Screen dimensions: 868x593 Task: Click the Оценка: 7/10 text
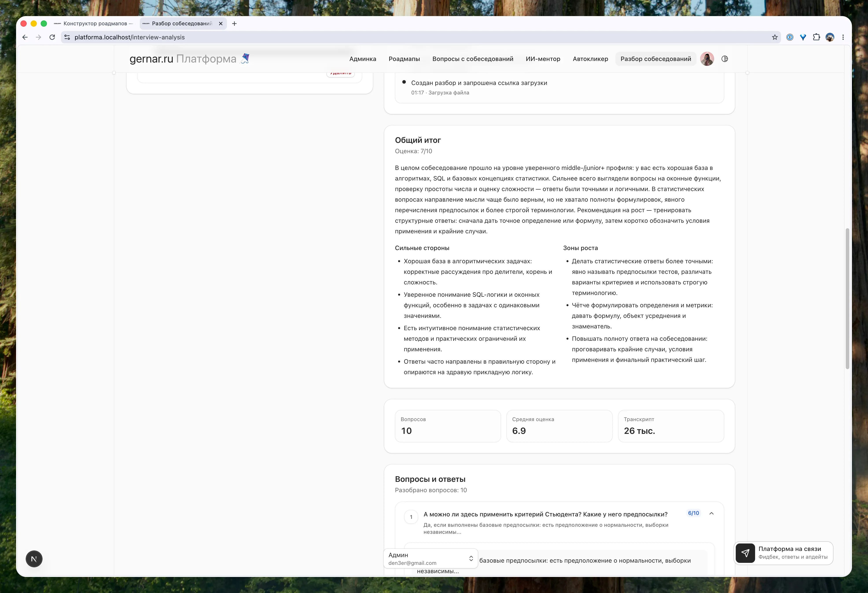click(x=414, y=151)
